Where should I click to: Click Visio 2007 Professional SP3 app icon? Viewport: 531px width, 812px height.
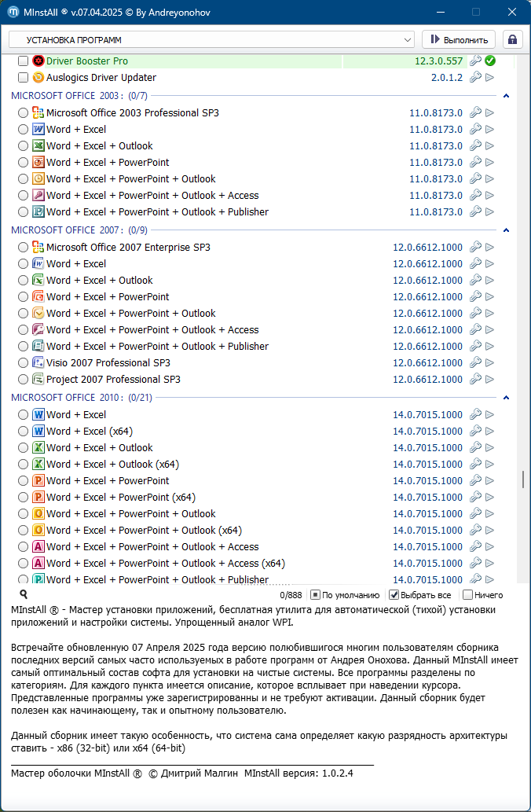[x=38, y=363]
